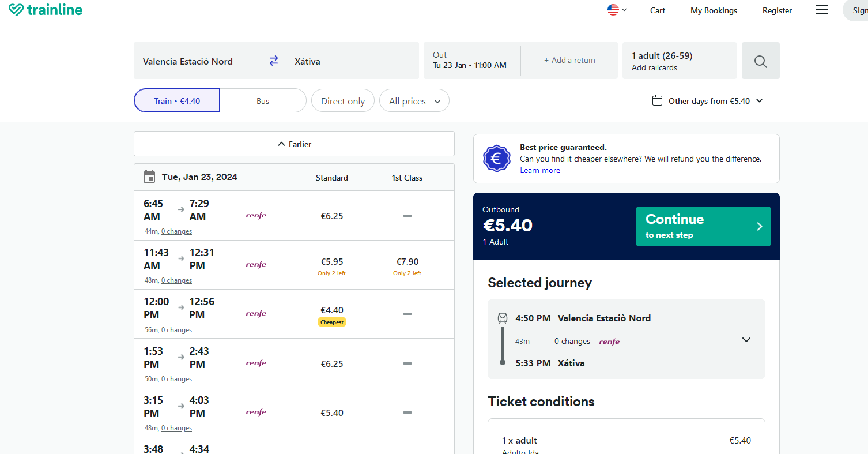Open the All prices dropdown
Viewport: 868px width, 454px height.
click(414, 100)
